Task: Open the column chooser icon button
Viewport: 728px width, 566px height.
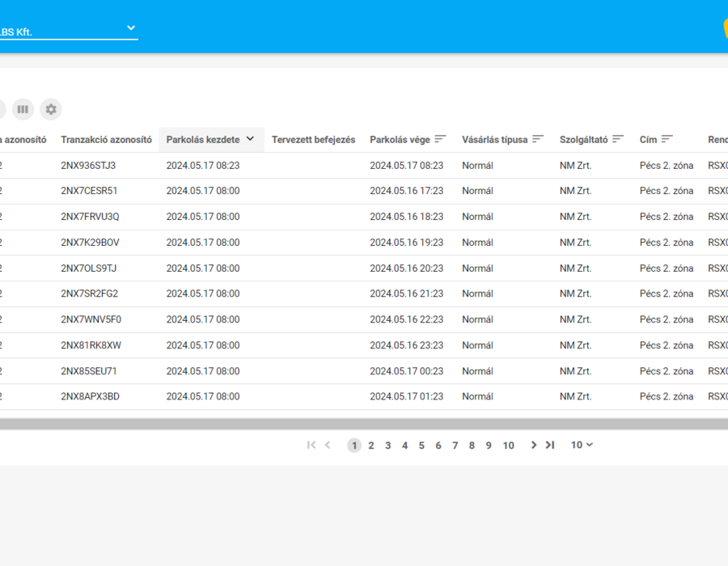Action: [x=23, y=109]
